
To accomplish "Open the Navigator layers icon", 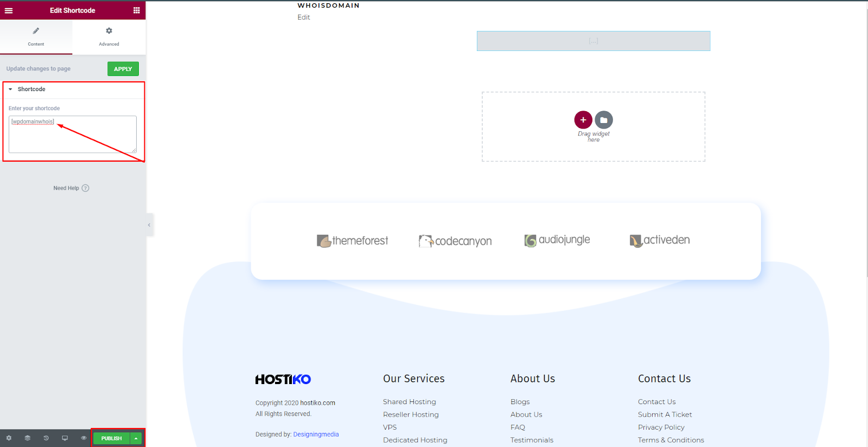I will click(x=27, y=438).
